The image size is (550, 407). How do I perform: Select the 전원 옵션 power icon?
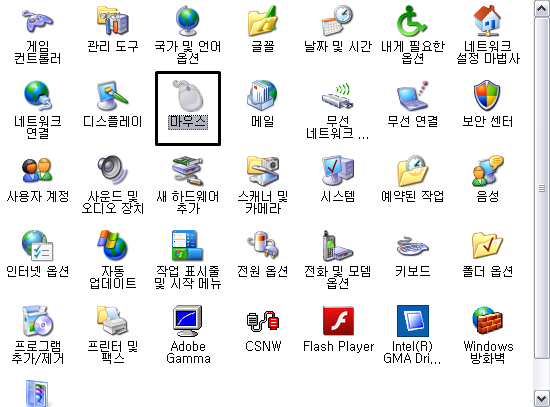263,246
